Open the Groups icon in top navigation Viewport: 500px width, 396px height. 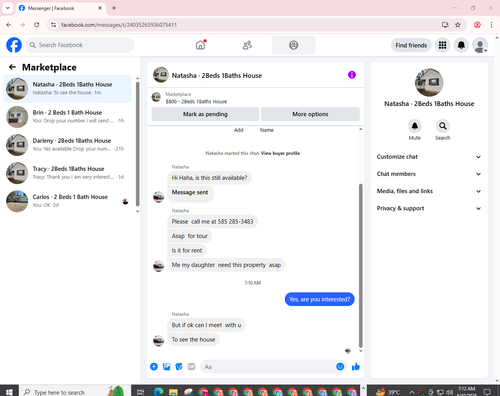pos(294,45)
